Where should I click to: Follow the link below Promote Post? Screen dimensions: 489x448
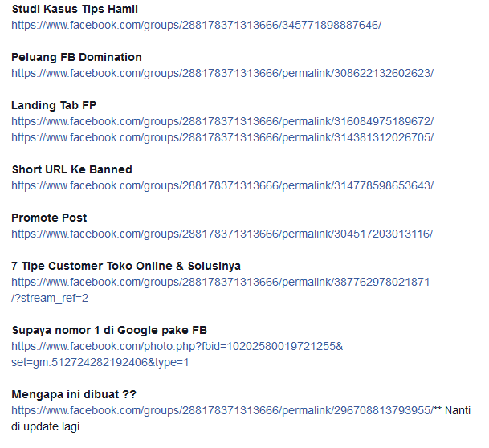pyautogui.click(x=222, y=234)
